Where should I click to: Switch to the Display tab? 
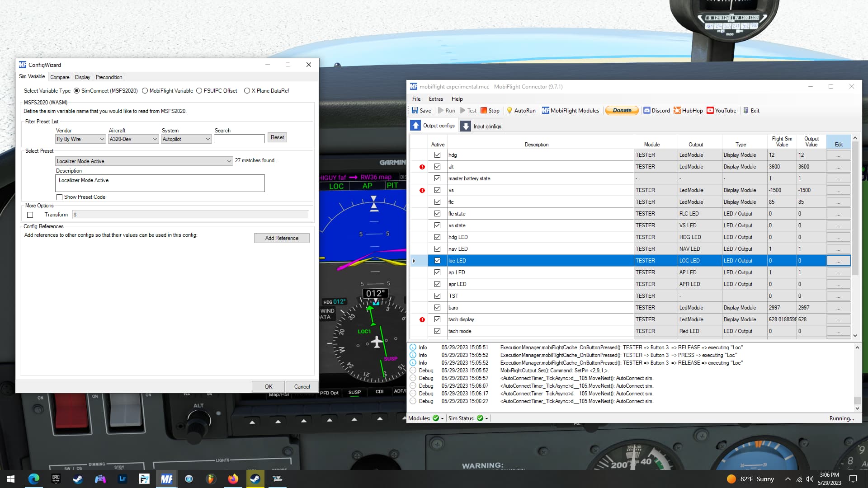coord(82,77)
